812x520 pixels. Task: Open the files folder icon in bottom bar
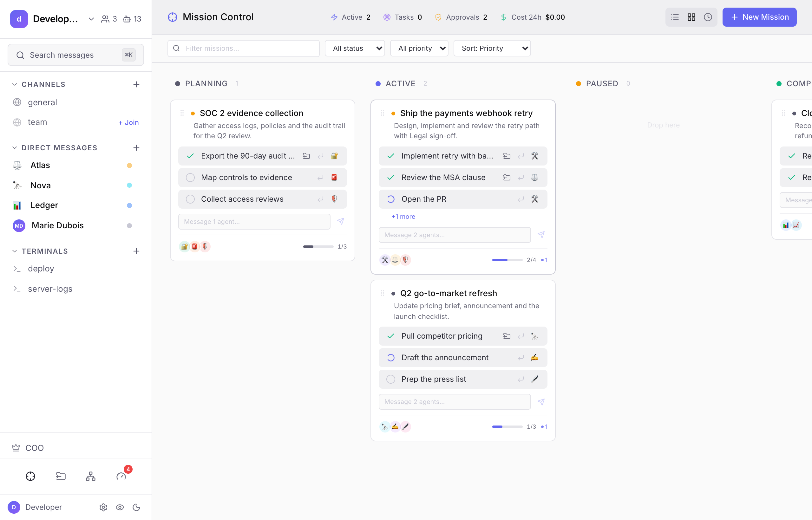61,476
